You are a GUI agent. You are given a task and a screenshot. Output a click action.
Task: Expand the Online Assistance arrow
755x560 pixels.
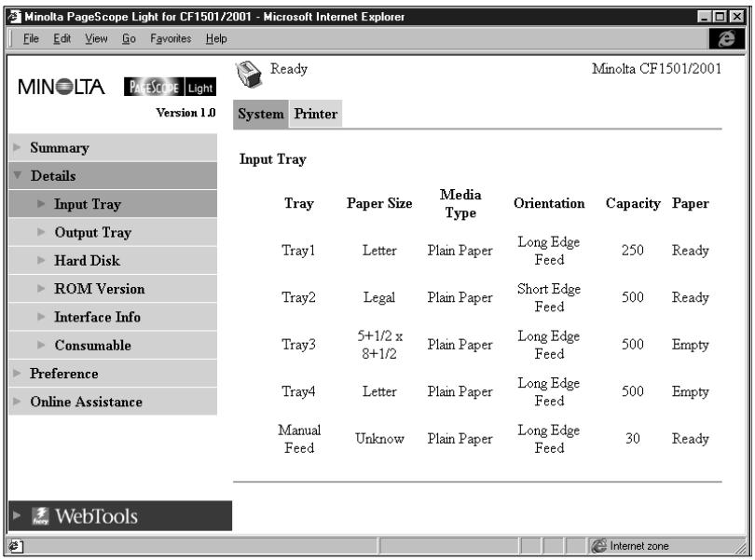point(17,401)
